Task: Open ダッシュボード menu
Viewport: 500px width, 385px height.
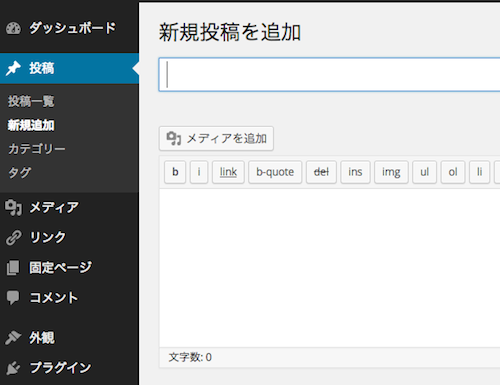Action: click(69, 28)
